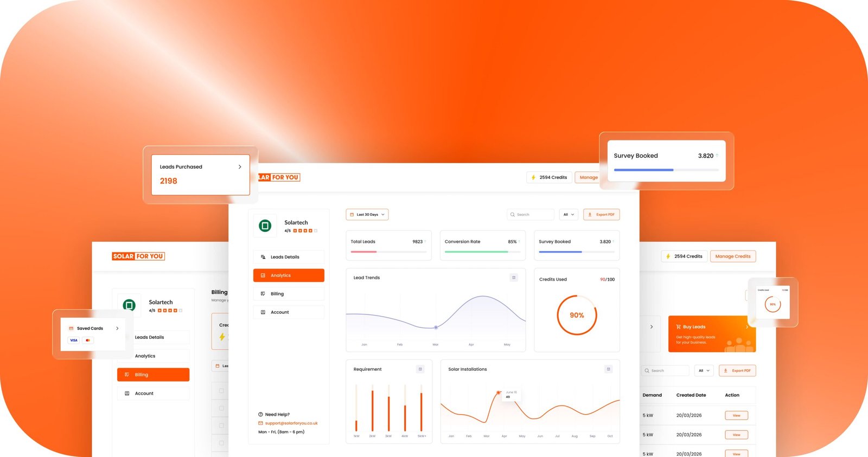Click the 90% Credits Used ring in the Analytics window
Image resolution: width=868 pixels, height=457 pixels.
pos(577,315)
